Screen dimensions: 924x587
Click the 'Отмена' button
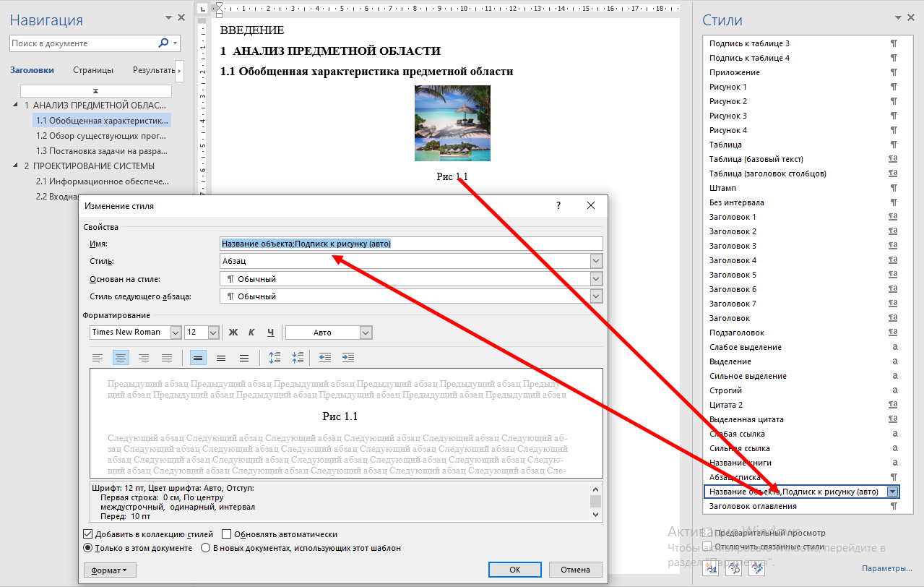tap(575, 570)
